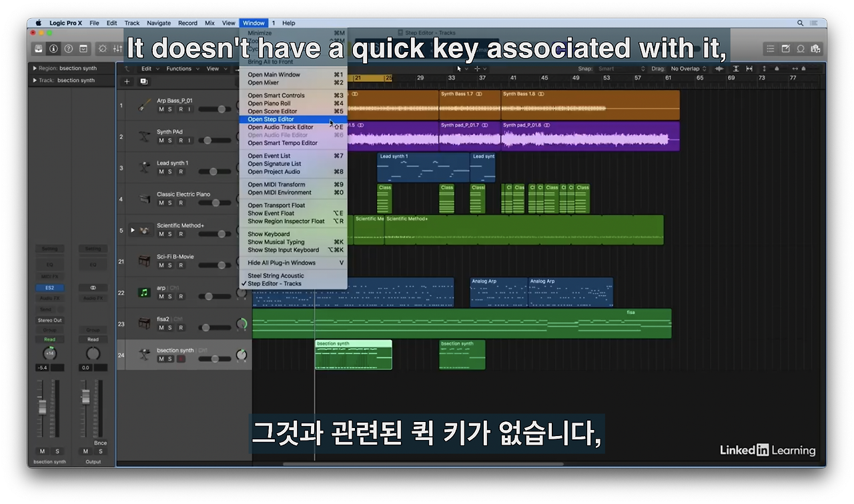
Task: Toggle the Inspector icon in control bar
Action: [53, 49]
